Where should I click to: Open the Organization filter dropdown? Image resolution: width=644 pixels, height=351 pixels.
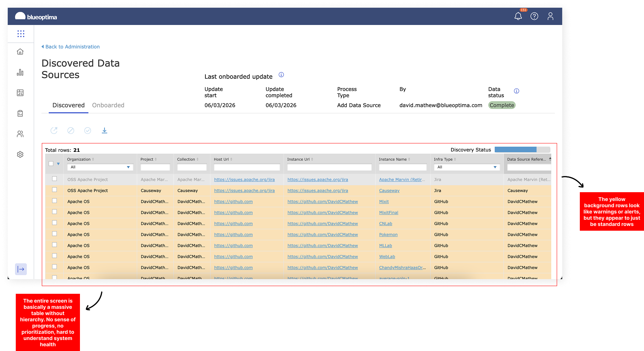100,167
